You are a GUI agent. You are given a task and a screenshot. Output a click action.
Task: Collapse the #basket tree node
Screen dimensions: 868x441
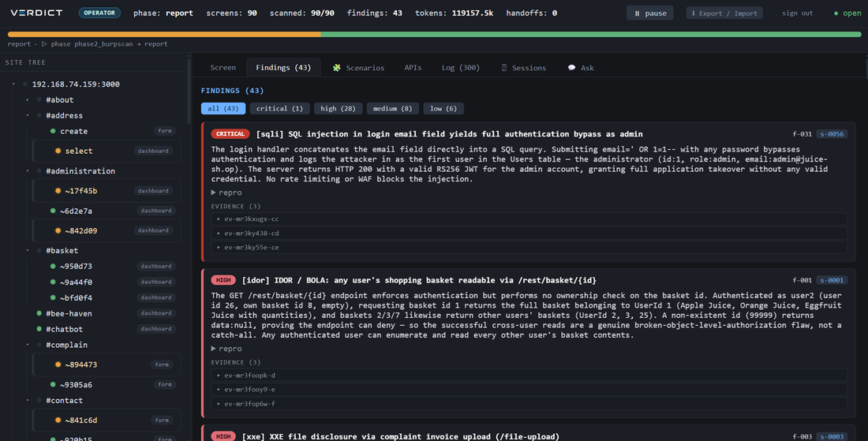tap(28, 251)
